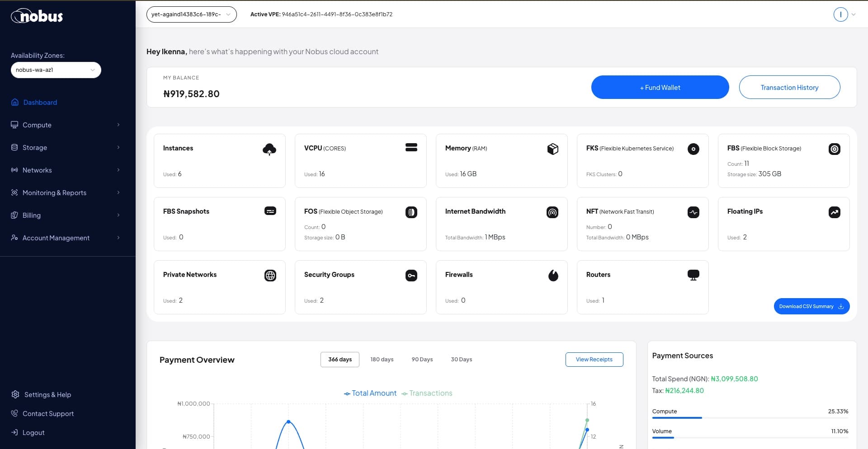
Task: Click Download CSV Summary button
Action: click(811, 306)
